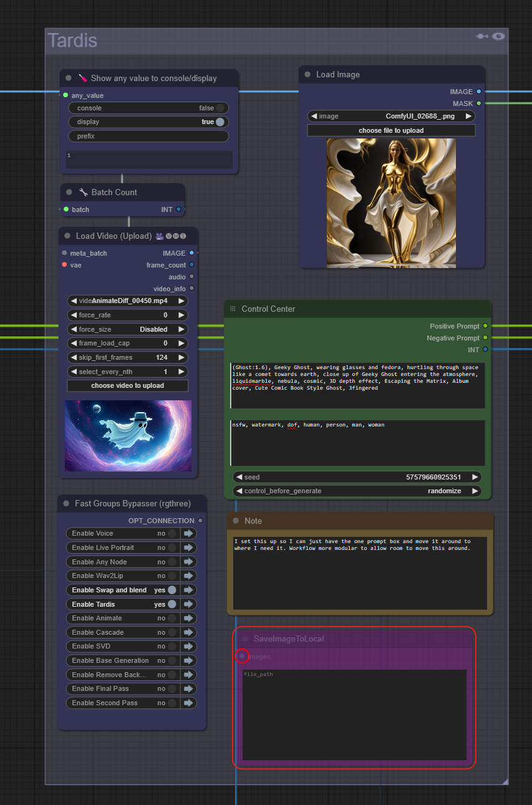Toggle the console false switch

click(220, 108)
